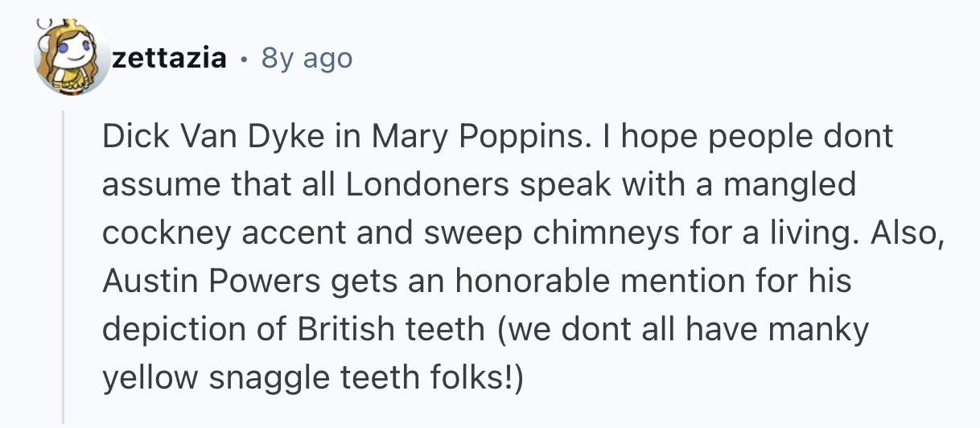This screenshot has height=428, width=980.
Task: Click the "8y ago" comment timestamp
Action: point(307,58)
